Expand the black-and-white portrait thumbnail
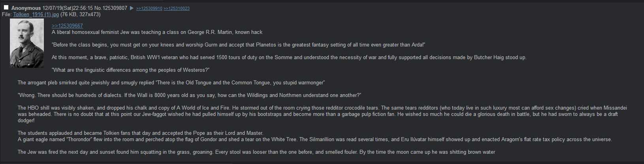Viewport: 644px width, 164px height. pyautogui.click(x=26, y=44)
